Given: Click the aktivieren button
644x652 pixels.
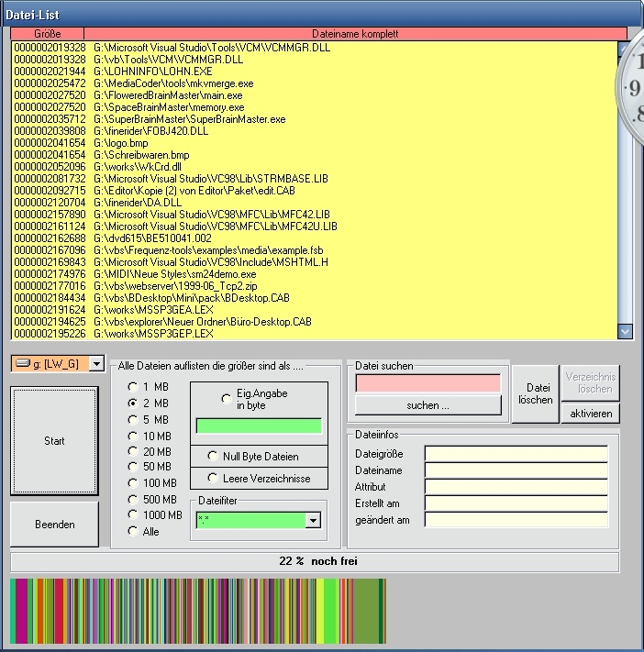Looking at the screenshot, I should coord(591,414).
